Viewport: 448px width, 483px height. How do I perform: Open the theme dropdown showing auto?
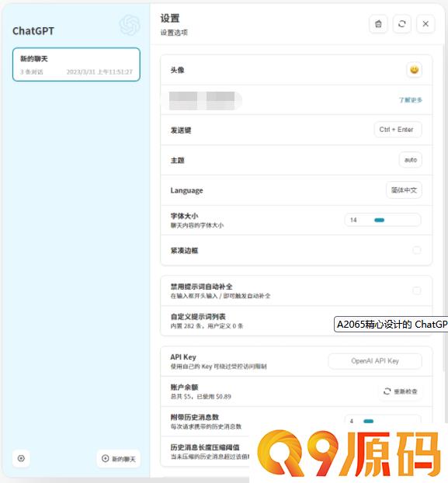411,160
